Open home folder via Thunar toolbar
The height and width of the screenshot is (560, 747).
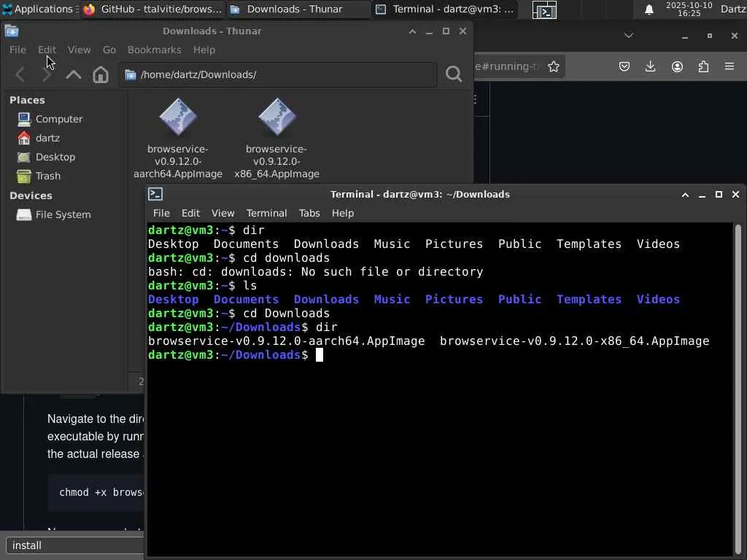click(101, 75)
